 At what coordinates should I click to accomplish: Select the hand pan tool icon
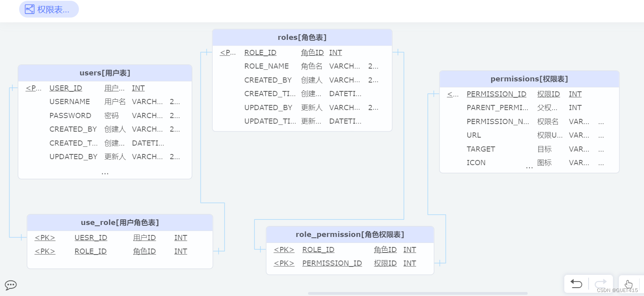coord(628,284)
